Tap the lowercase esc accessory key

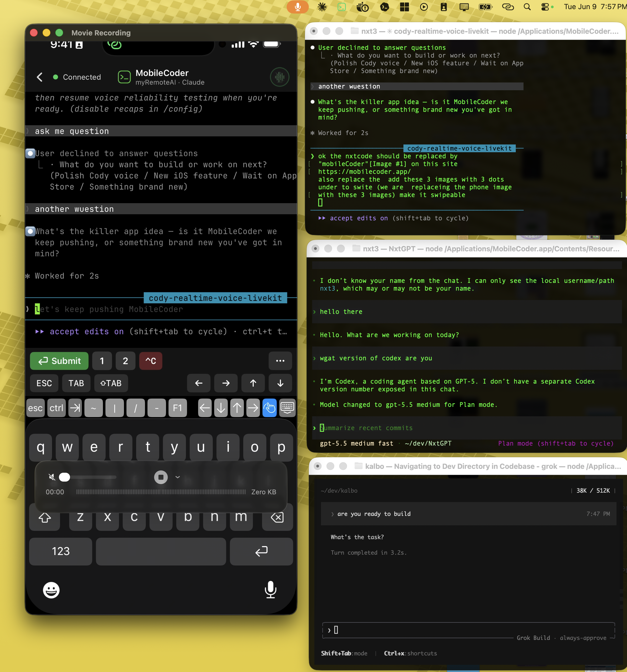[35, 408]
